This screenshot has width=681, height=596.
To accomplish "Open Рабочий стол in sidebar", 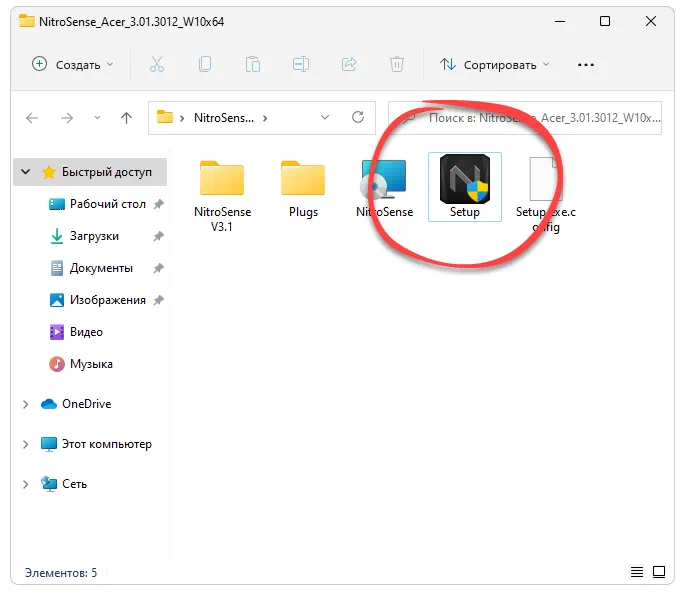I will [107, 204].
